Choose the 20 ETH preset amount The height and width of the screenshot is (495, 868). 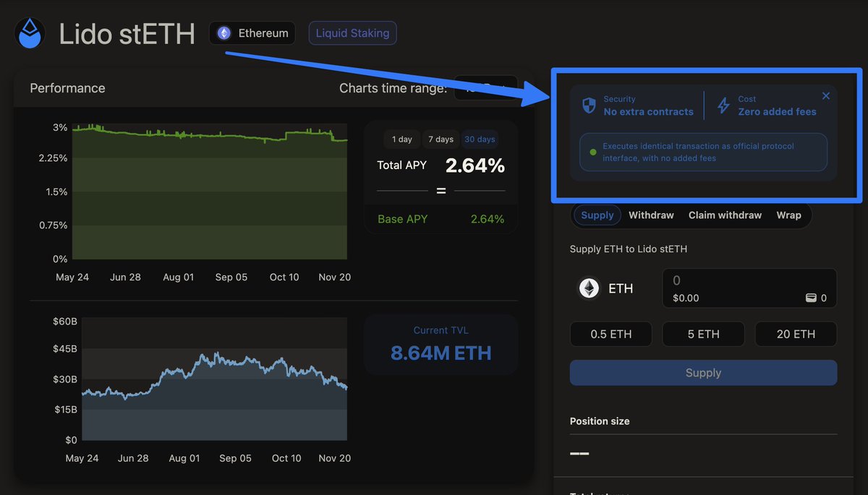pyautogui.click(x=796, y=334)
